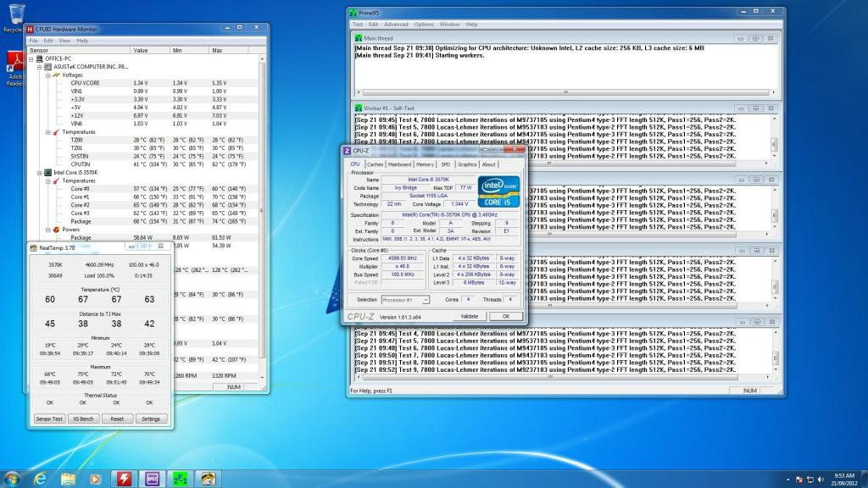Viewport: 868px width, 488px height.
Task: Click the network tray icon
Action: tap(810, 480)
